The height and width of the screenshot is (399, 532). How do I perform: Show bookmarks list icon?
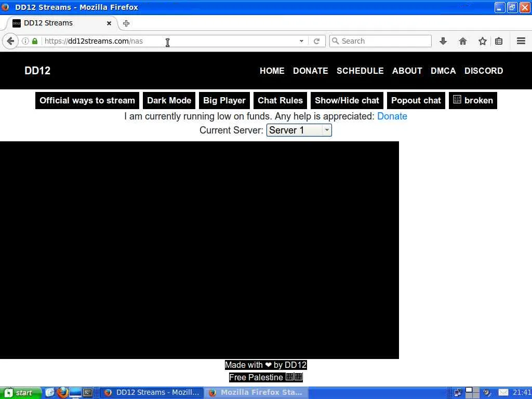pyautogui.click(x=498, y=41)
